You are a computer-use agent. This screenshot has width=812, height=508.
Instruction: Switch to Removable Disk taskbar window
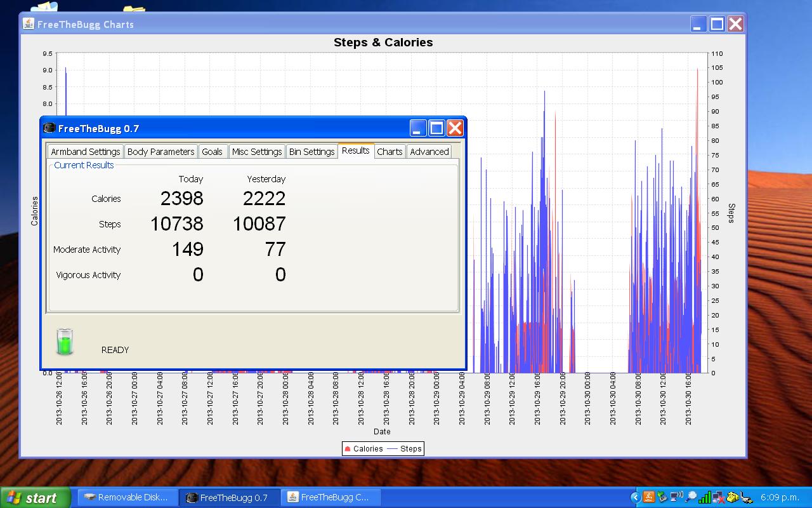click(127, 497)
